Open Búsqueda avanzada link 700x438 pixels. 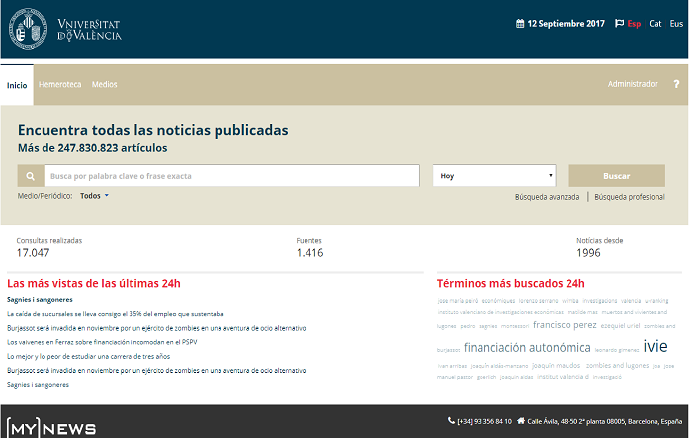pos(547,197)
